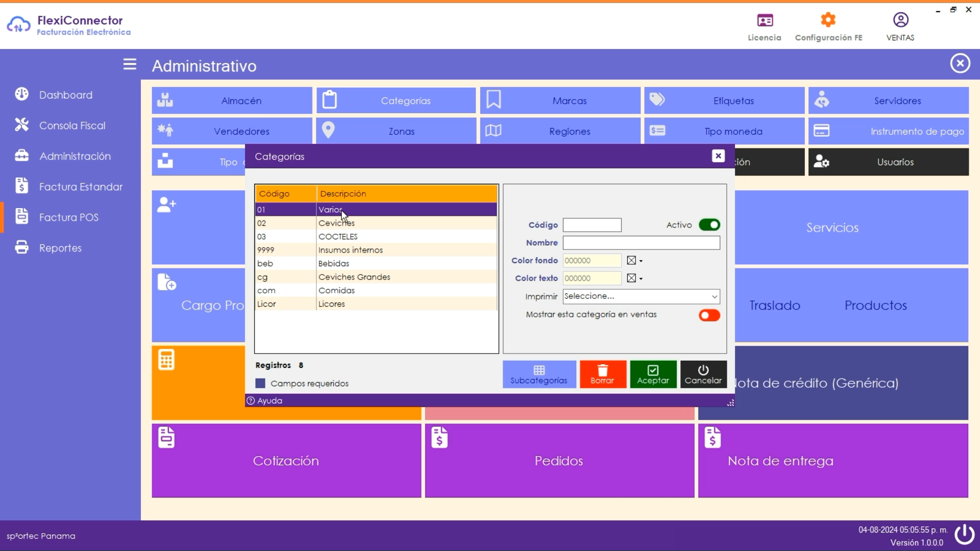Open Consola Fiscal in the sidebar

click(x=72, y=126)
